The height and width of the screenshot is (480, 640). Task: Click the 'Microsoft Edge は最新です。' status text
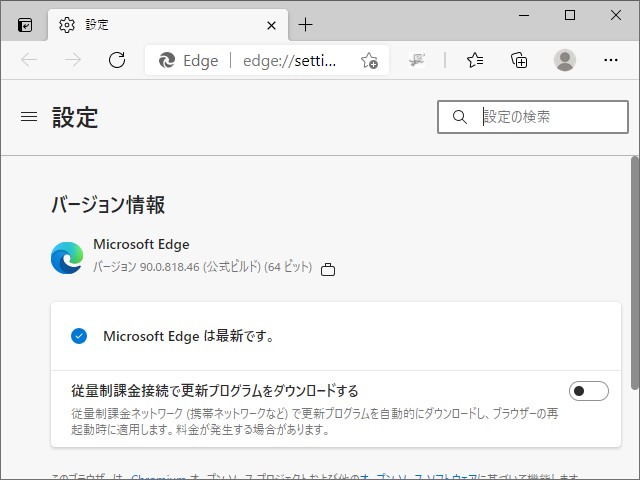pyautogui.click(x=189, y=336)
